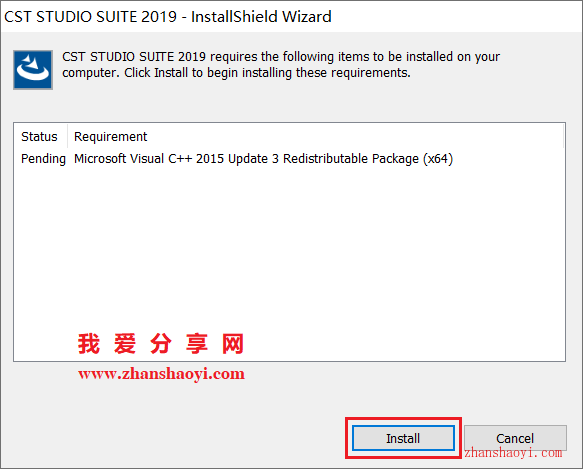Image resolution: width=583 pixels, height=469 pixels.
Task: Click the red 享 watermark character
Action: [x=197, y=343]
